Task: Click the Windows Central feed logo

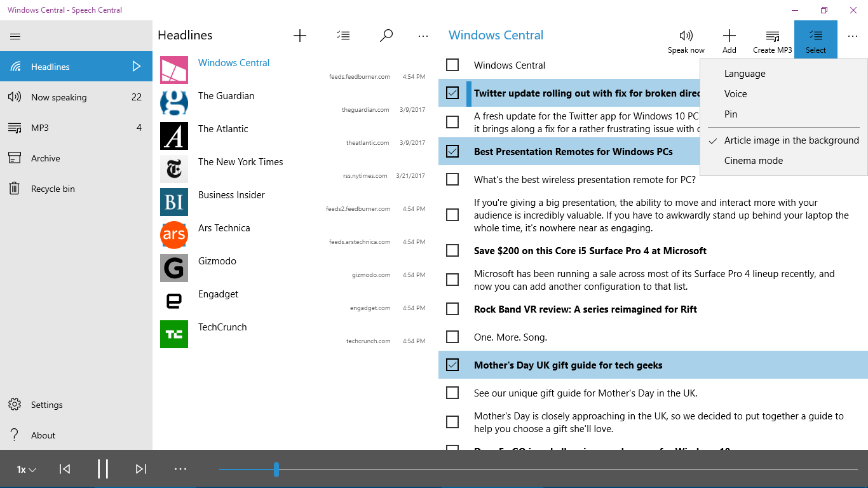Action: coord(174,70)
